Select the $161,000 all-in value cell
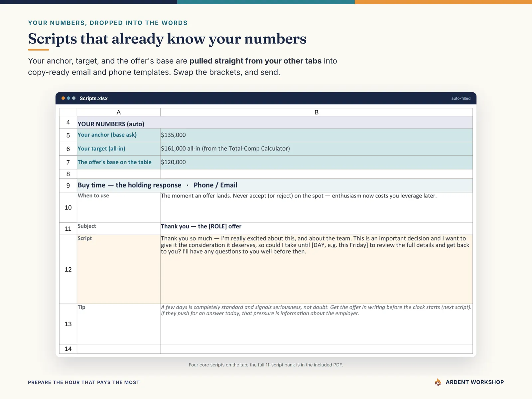The width and height of the screenshot is (532, 399). (317, 149)
